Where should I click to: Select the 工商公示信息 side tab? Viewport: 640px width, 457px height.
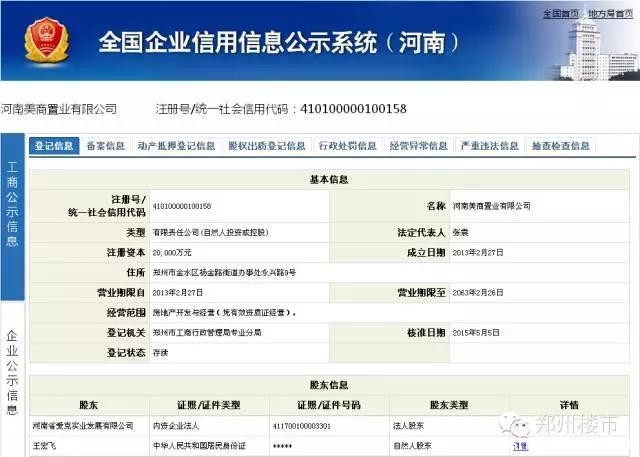point(12,217)
